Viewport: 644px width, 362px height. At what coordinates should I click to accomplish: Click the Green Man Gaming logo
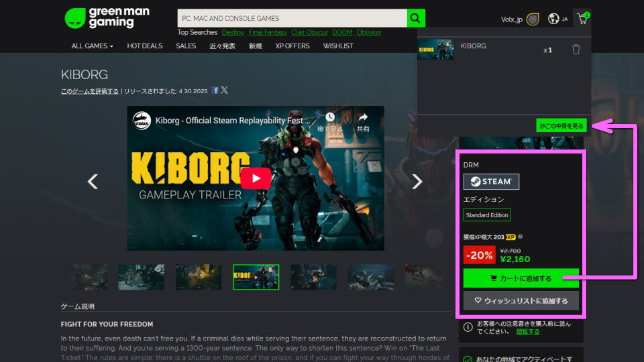click(x=107, y=18)
